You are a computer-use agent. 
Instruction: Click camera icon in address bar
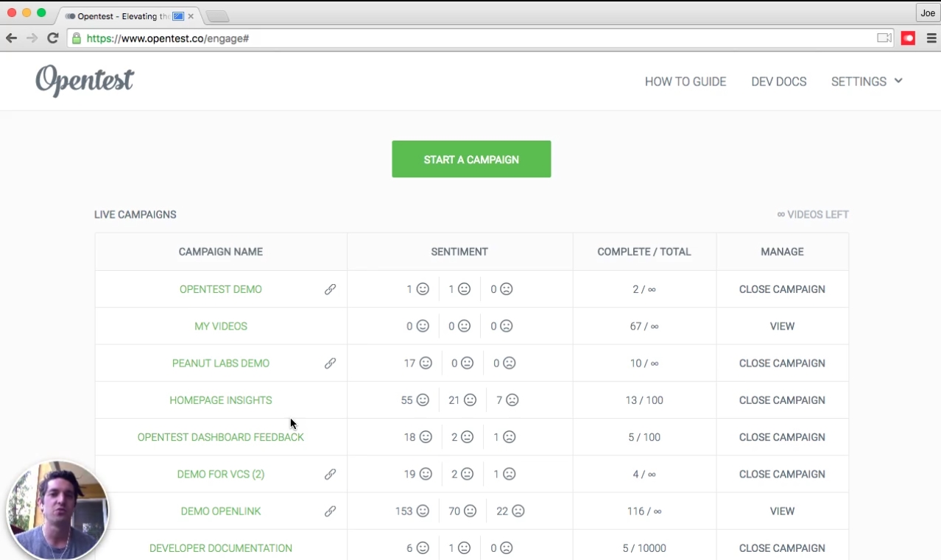coord(884,38)
